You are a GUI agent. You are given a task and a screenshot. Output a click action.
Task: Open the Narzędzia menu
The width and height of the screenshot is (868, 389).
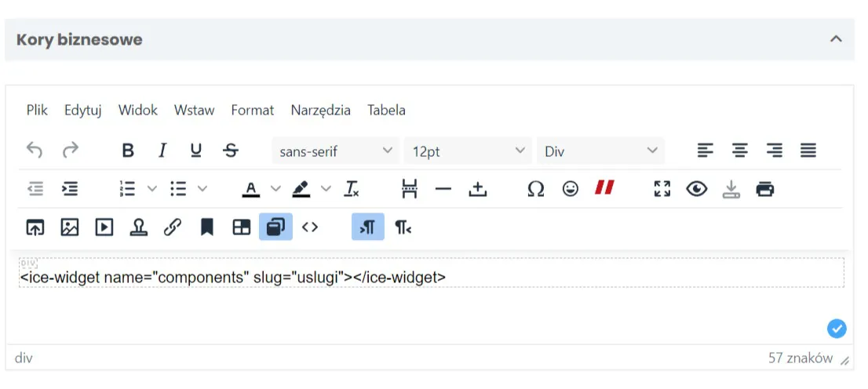tap(320, 110)
